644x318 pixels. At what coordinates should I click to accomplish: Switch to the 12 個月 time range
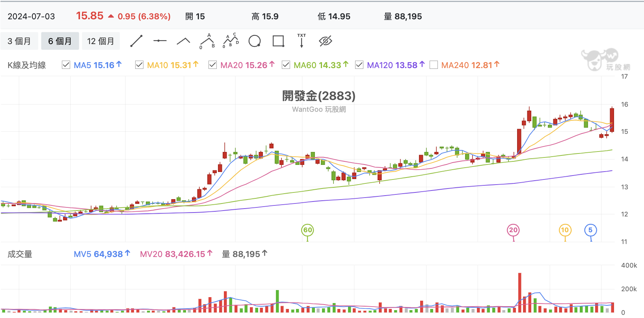click(x=101, y=41)
